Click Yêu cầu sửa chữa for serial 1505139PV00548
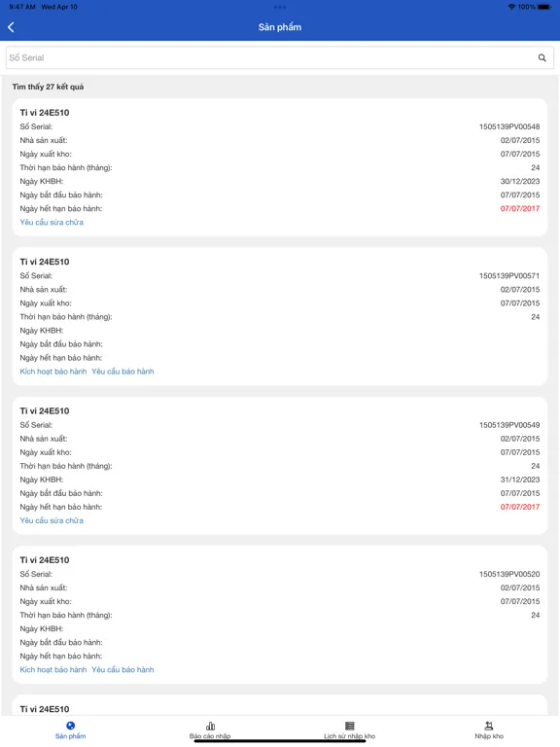Screen dimensions: 560x747 (x=52, y=222)
